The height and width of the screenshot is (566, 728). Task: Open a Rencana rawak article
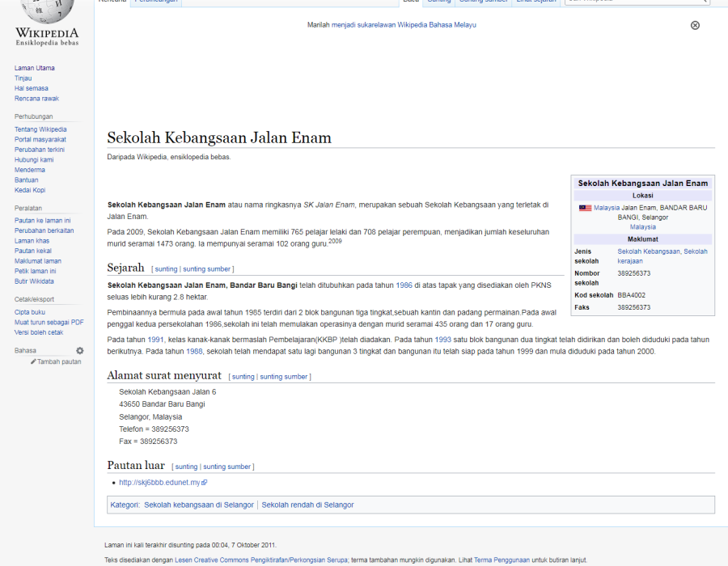coord(36,99)
